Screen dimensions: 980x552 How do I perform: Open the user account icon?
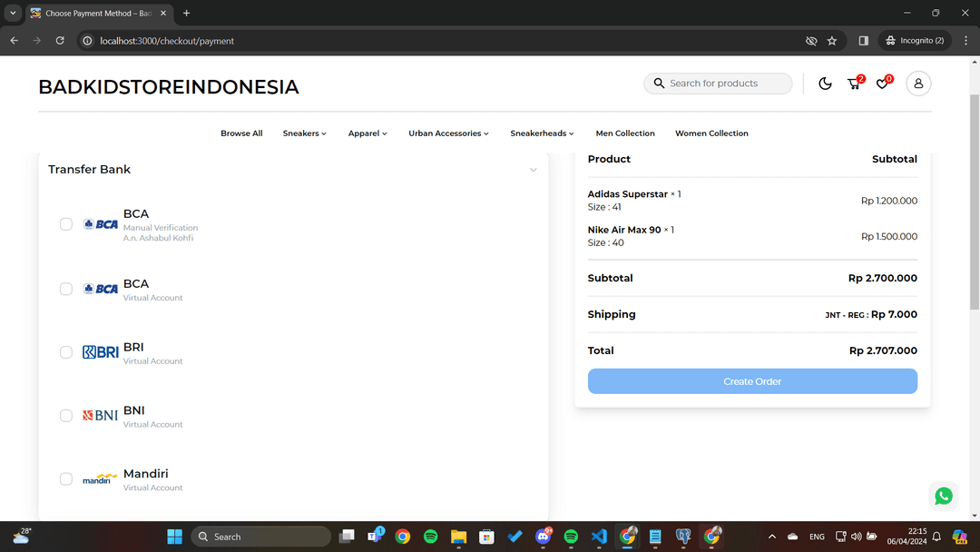tap(918, 84)
